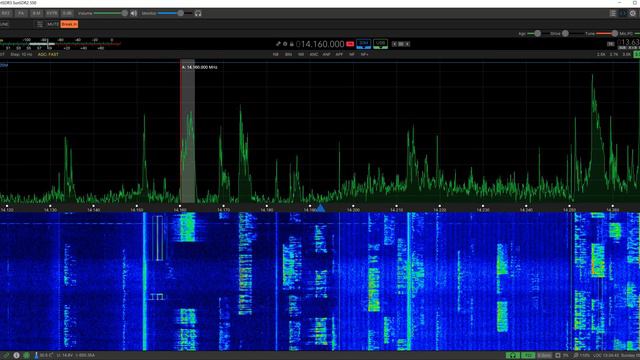Click the gray button beside the green status buttons

pyautogui.click(x=544, y=356)
